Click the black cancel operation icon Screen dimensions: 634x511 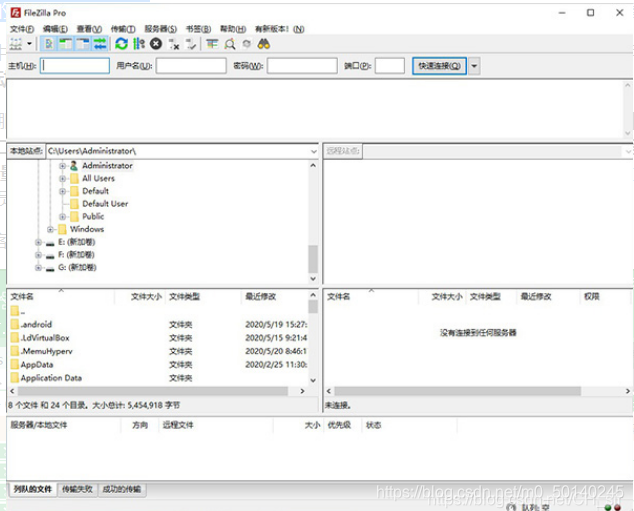coord(156,44)
